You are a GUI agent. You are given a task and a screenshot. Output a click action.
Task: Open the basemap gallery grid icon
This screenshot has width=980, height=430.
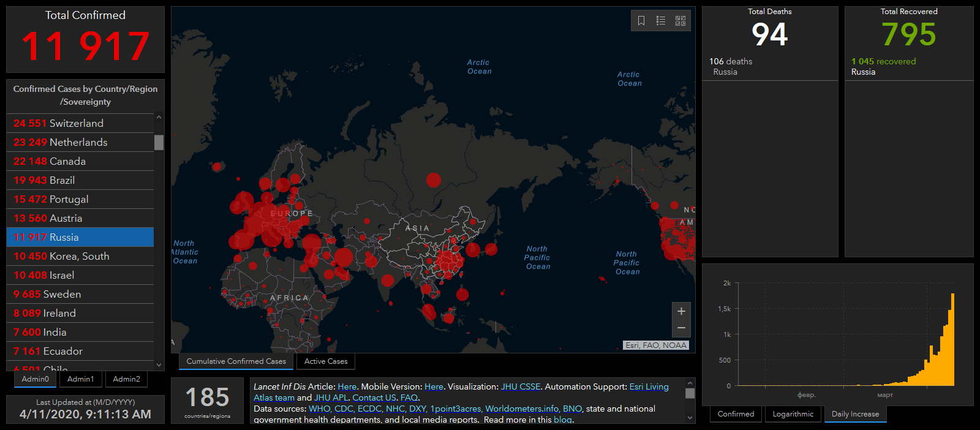680,21
